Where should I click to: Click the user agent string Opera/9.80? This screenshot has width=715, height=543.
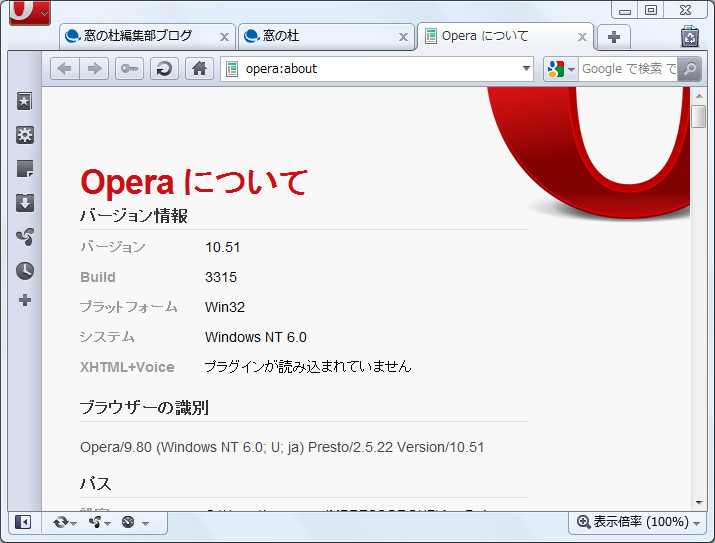point(282,447)
